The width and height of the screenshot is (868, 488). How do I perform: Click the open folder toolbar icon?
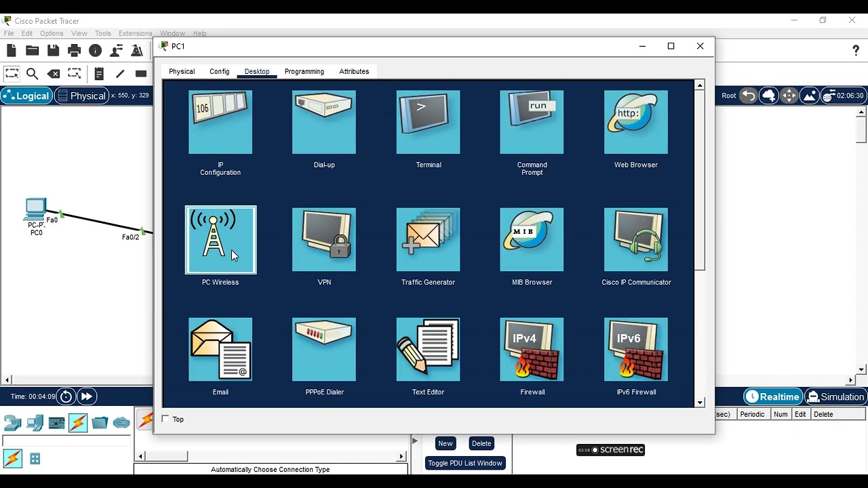pos(32,50)
